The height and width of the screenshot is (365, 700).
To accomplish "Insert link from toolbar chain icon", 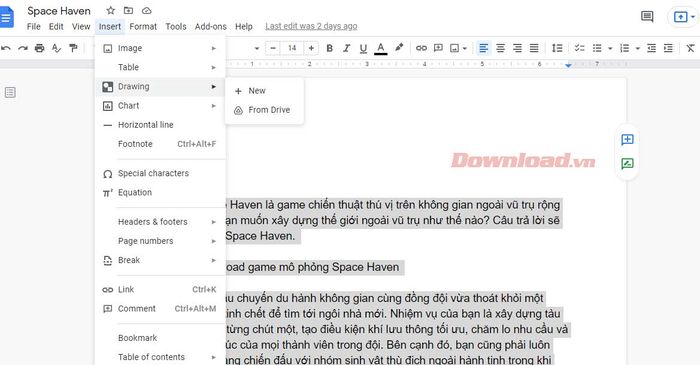I will point(421,48).
